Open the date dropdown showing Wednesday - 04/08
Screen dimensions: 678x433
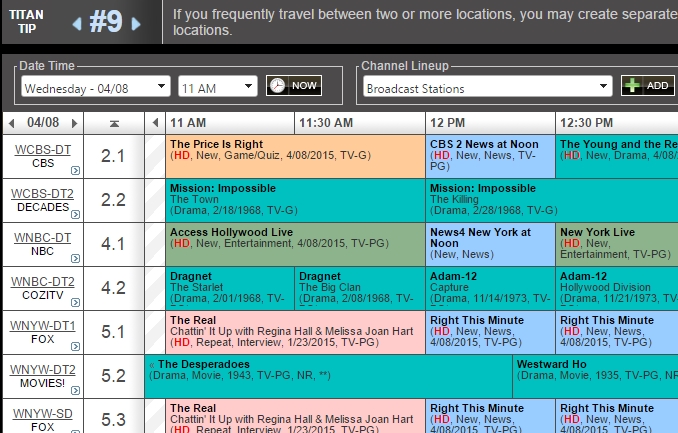pos(96,86)
